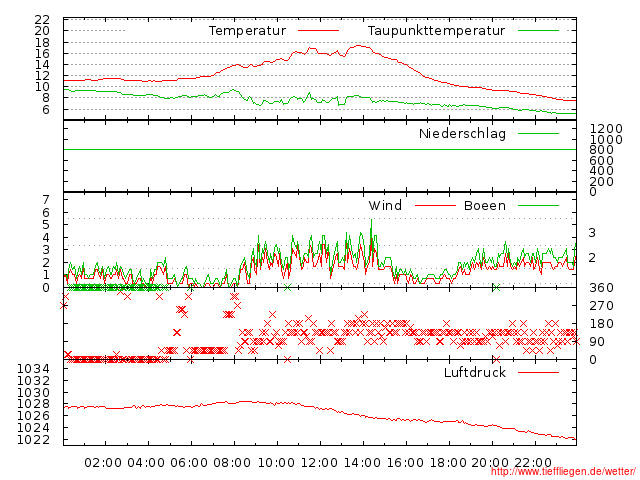Click the 20:00 time axis label

tap(490, 463)
